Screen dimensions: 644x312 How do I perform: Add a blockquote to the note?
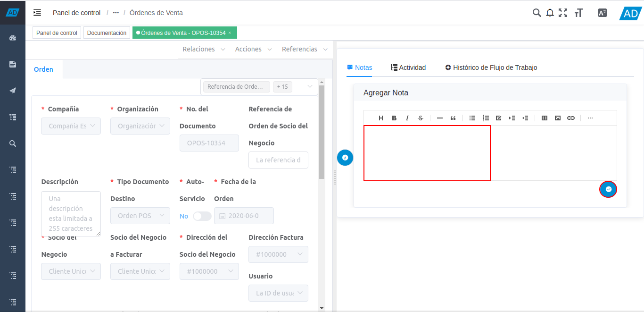coord(453,118)
